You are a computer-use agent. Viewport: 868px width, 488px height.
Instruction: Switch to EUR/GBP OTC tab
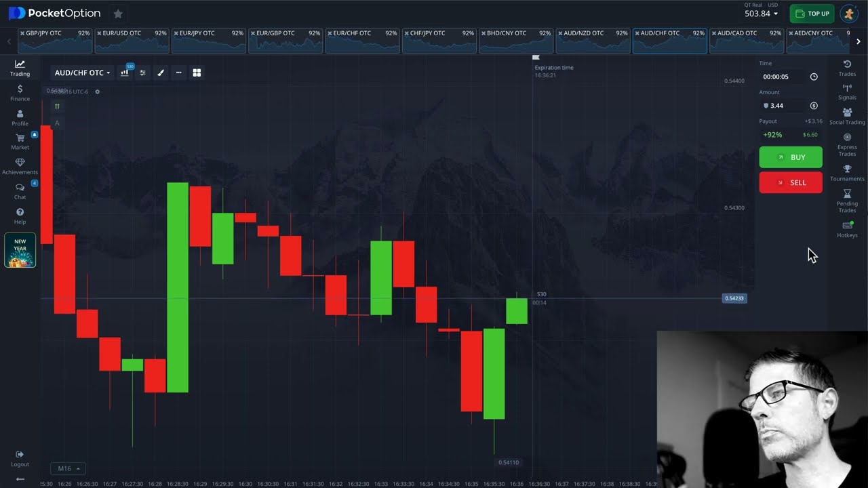(285, 41)
